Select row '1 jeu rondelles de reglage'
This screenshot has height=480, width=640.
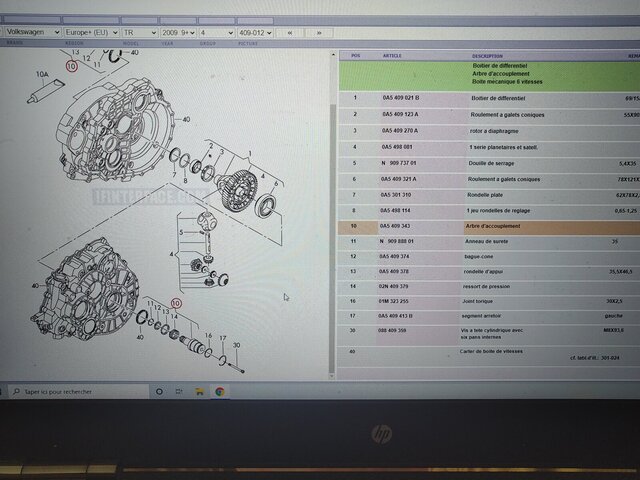(x=488, y=211)
